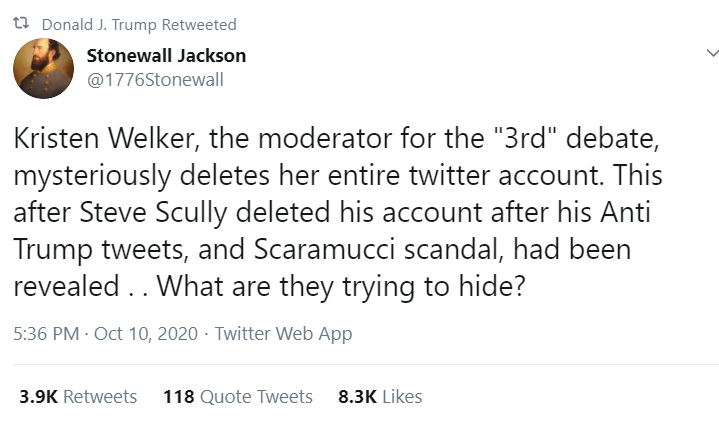The width and height of the screenshot is (719, 426).
Task: Open Stonewall Jackson display name link
Action: 166,56
